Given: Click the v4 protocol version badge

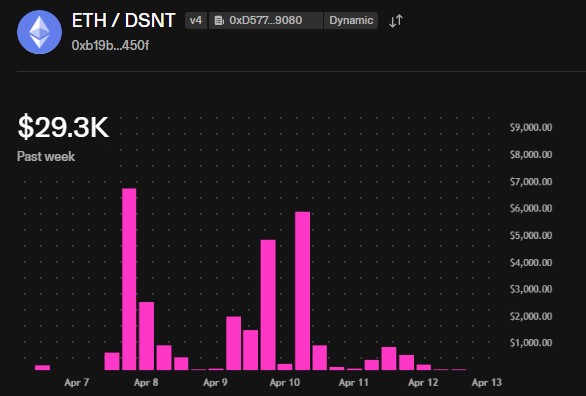Looking at the screenshot, I should [x=196, y=21].
